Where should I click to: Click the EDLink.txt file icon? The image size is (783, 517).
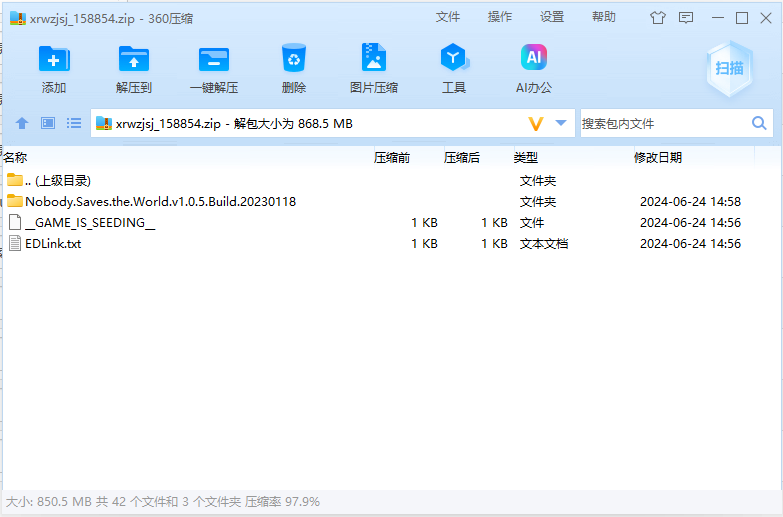(x=15, y=243)
